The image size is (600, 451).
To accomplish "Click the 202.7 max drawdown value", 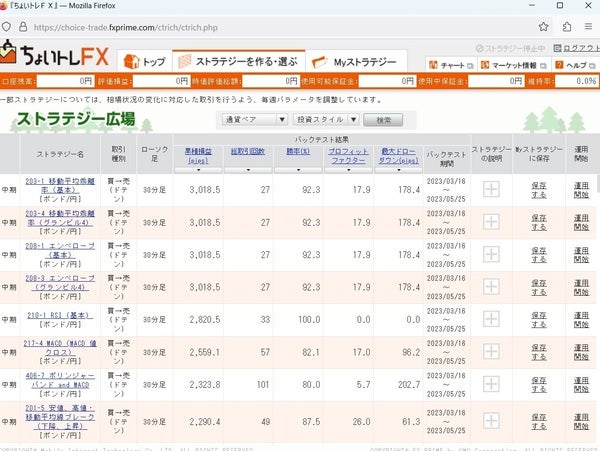I will point(409,384).
